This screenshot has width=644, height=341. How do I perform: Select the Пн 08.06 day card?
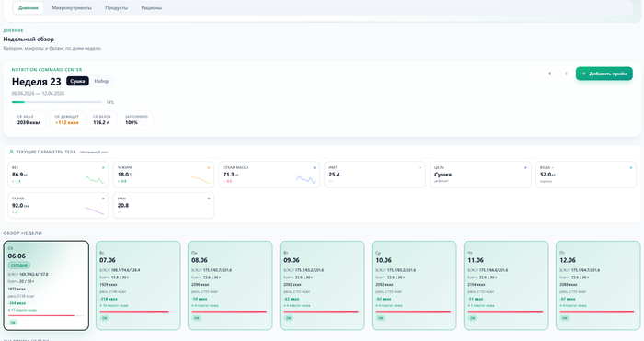(230, 285)
